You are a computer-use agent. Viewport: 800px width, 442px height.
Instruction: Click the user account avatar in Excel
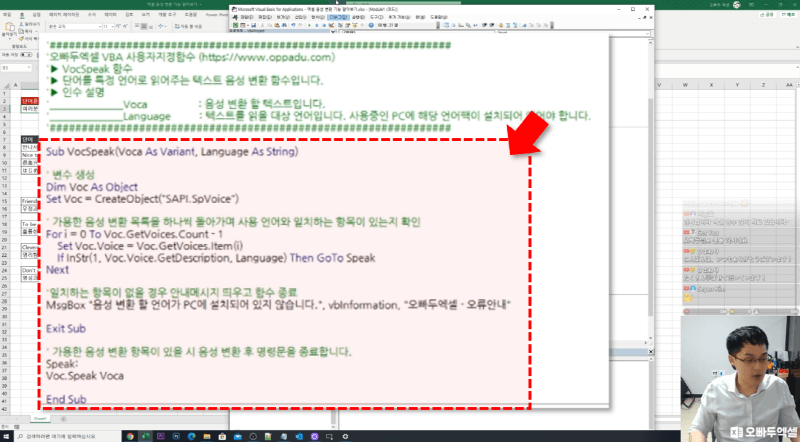(x=736, y=5)
